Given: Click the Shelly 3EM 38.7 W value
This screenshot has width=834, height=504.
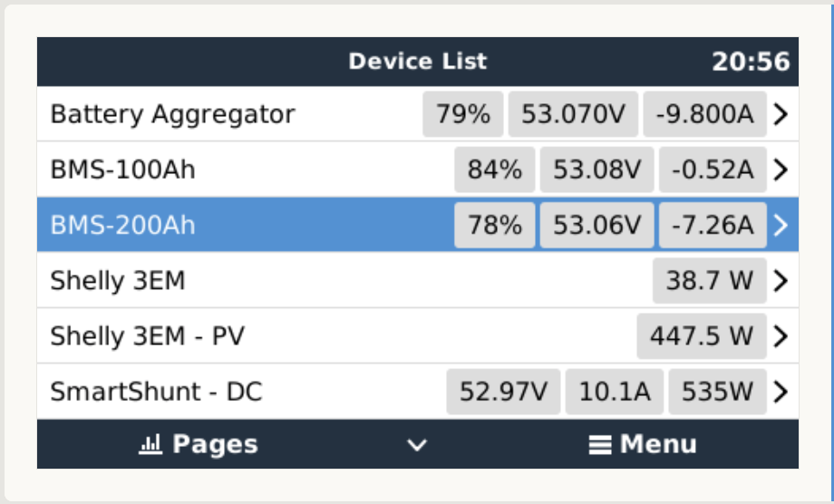Looking at the screenshot, I should [710, 281].
